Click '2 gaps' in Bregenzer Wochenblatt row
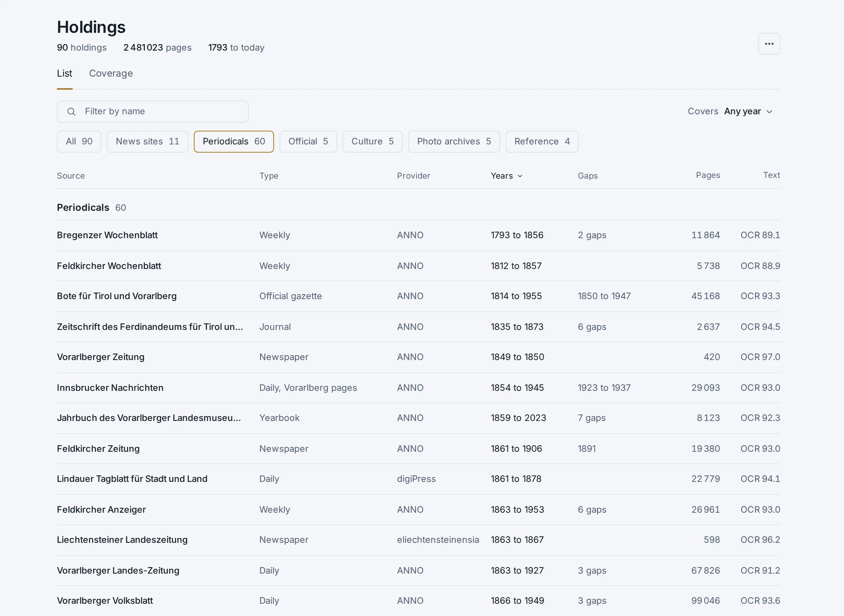 (592, 235)
